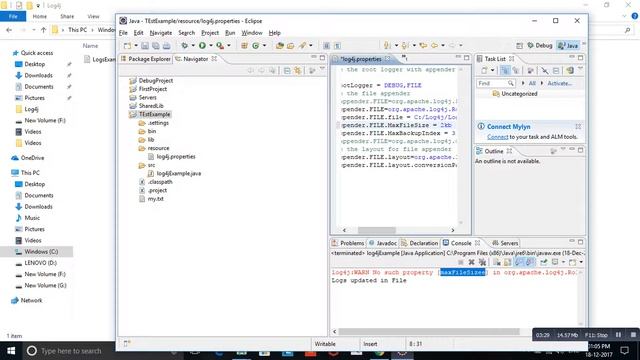Pause the screen recorder

pos(618,335)
